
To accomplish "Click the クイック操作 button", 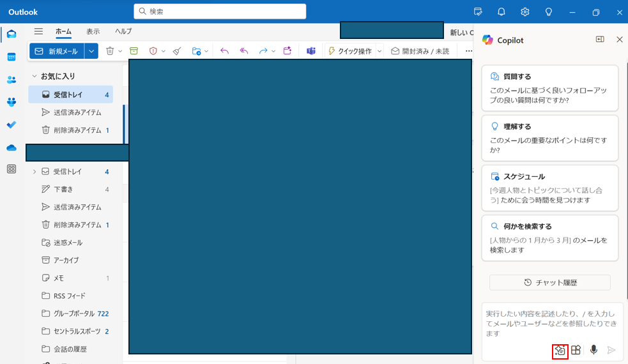I will pyautogui.click(x=350, y=51).
